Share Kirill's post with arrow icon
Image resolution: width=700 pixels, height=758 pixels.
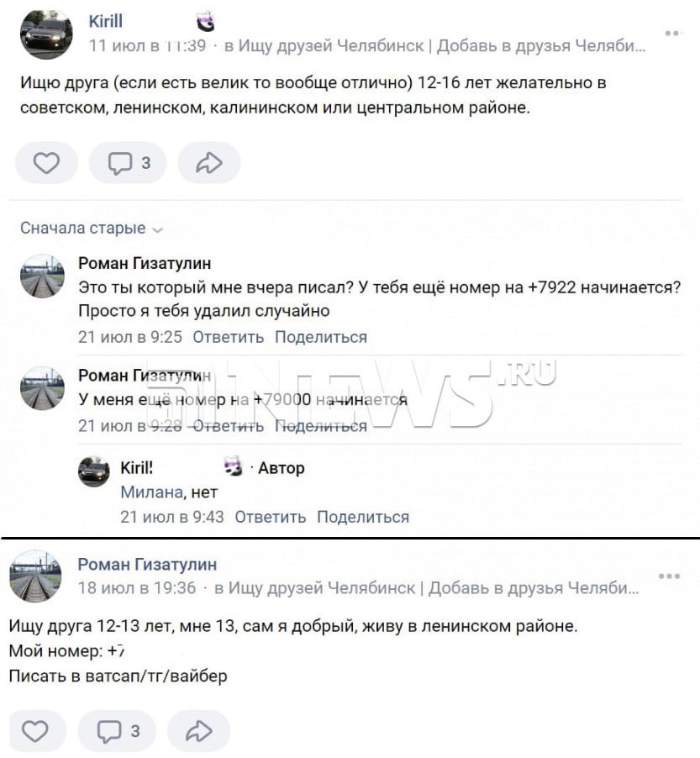(x=209, y=163)
